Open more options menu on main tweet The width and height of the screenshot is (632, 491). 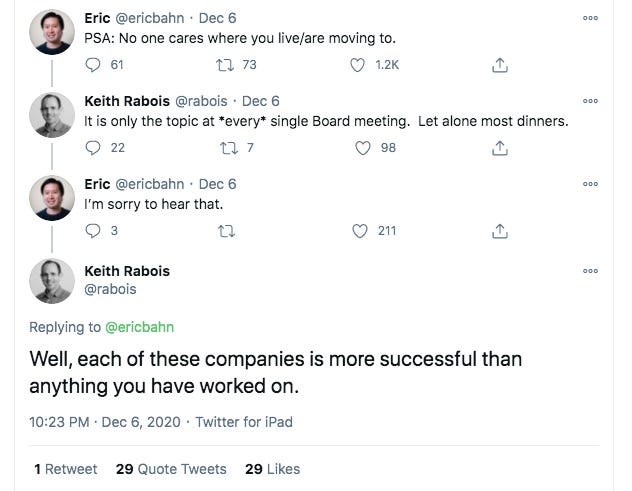[x=591, y=271]
